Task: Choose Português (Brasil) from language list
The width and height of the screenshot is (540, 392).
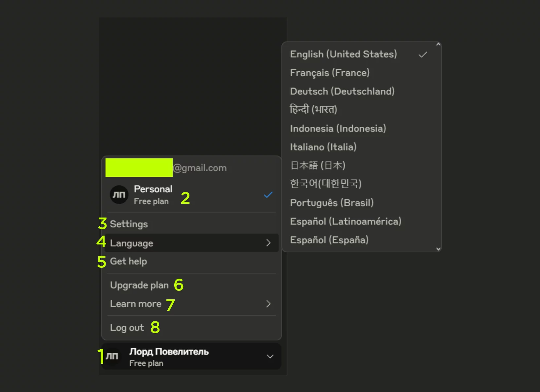Action: 331,203
